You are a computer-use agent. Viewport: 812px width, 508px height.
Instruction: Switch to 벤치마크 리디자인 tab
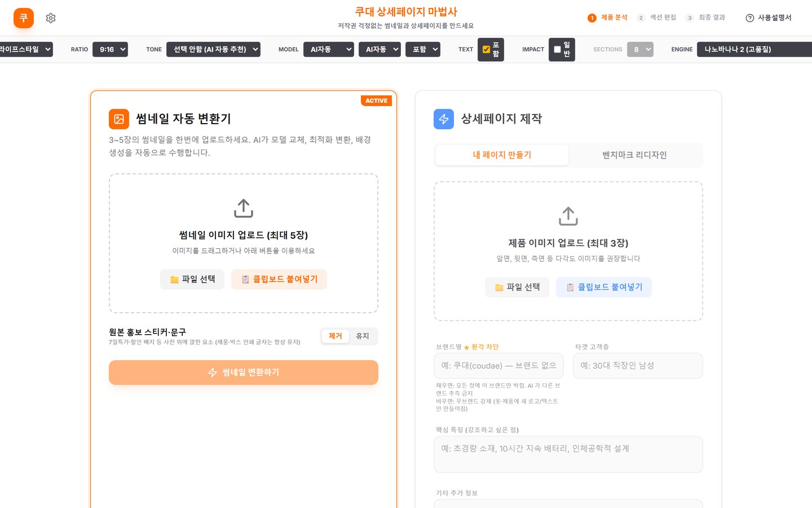(x=634, y=155)
